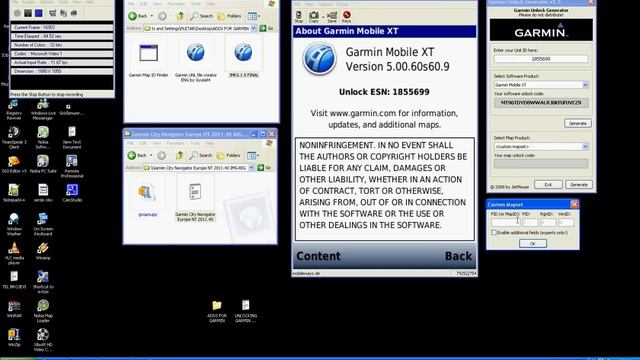Open Back history arrow in ADDS FOR GARMIN window
The image size is (640, 360).
coord(152,16)
